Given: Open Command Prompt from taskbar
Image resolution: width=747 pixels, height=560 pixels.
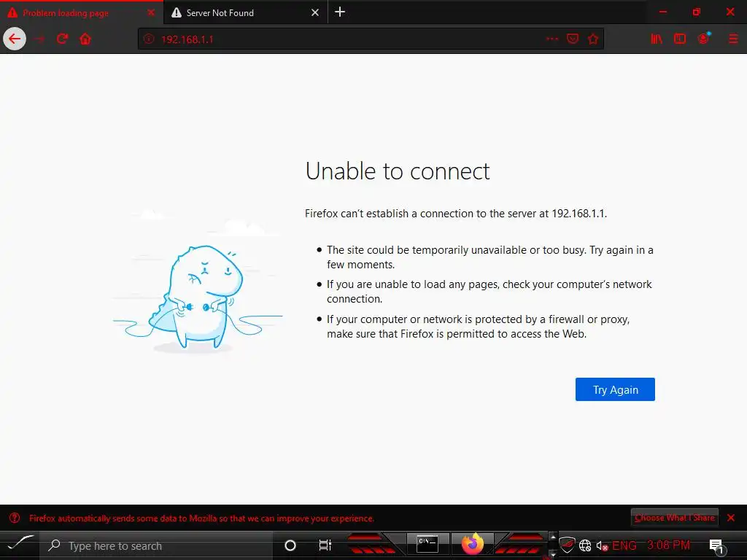Looking at the screenshot, I should pyautogui.click(x=427, y=545).
